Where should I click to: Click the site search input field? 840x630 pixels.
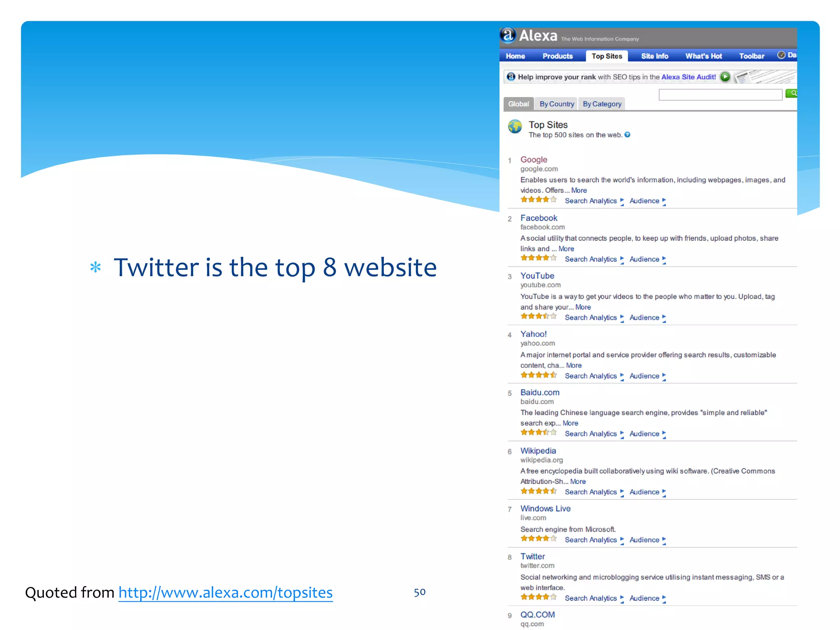720,95
